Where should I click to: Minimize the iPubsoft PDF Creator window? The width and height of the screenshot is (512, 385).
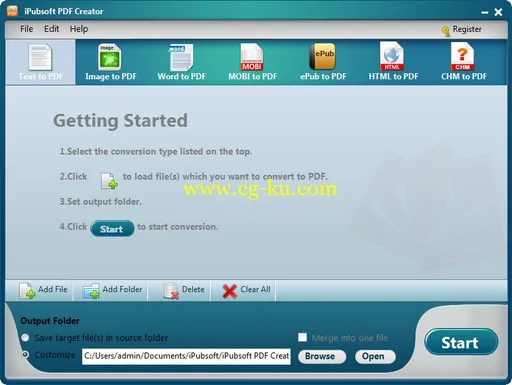485,12
